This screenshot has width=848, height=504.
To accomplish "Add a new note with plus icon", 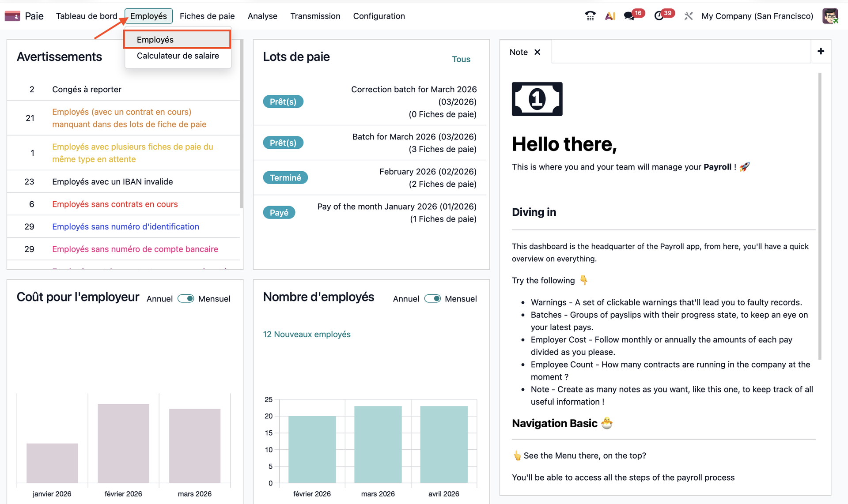I will tap(821, 52).
